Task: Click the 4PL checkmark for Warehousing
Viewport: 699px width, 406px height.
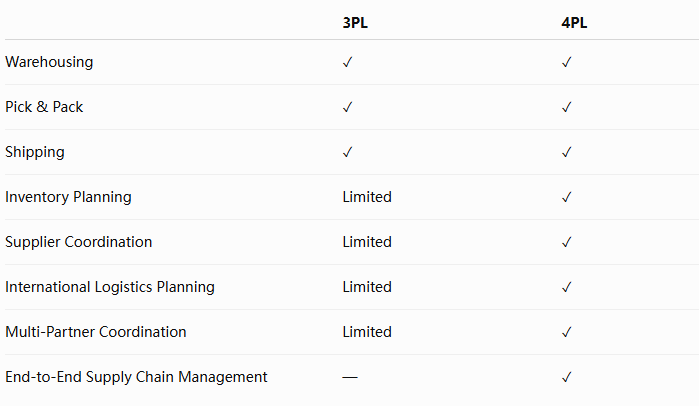Action: (x=567, y=62)
